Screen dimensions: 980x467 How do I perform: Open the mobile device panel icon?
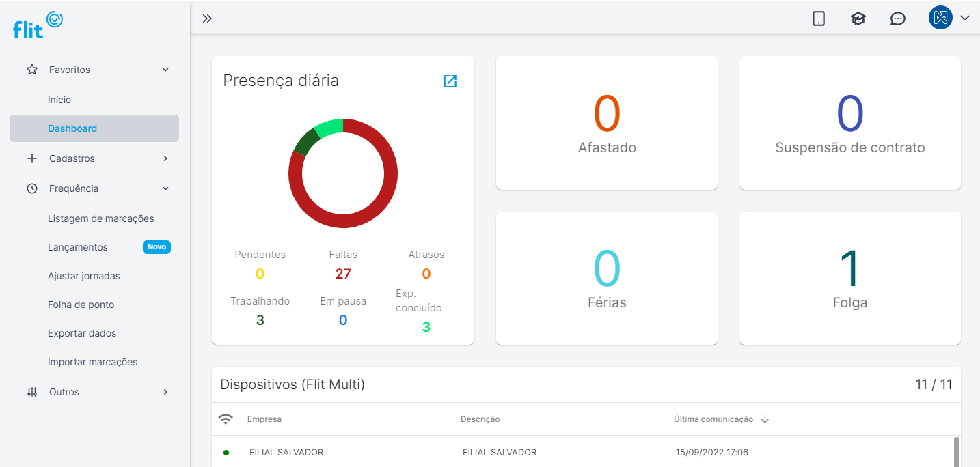coord(819,18)
